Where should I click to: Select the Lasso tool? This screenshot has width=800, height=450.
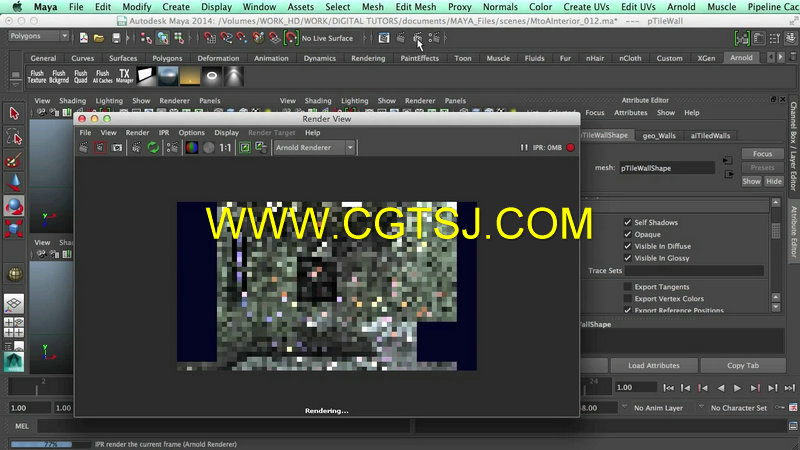click(14, 137)
